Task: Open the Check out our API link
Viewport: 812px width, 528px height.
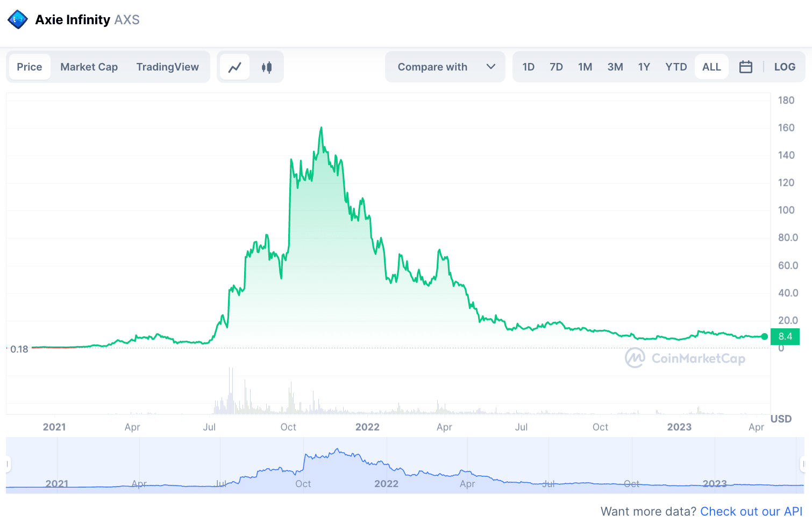Action: point(751,511)
